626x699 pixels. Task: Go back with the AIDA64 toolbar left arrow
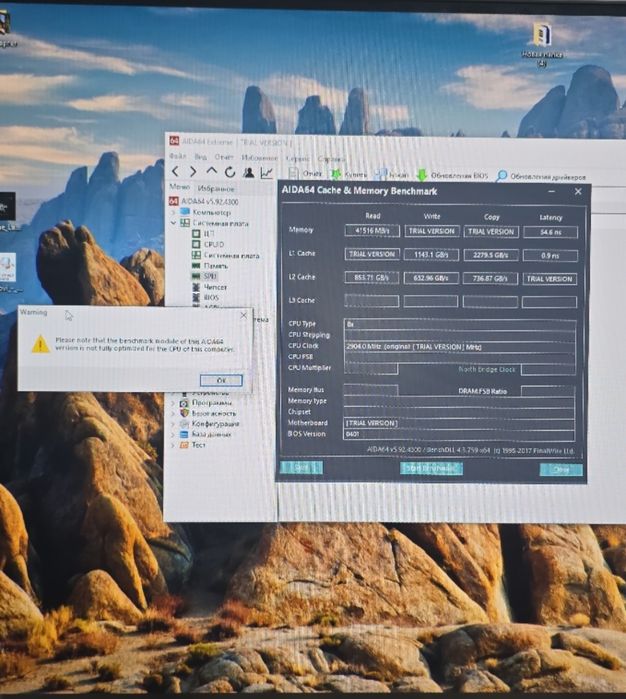175,171
